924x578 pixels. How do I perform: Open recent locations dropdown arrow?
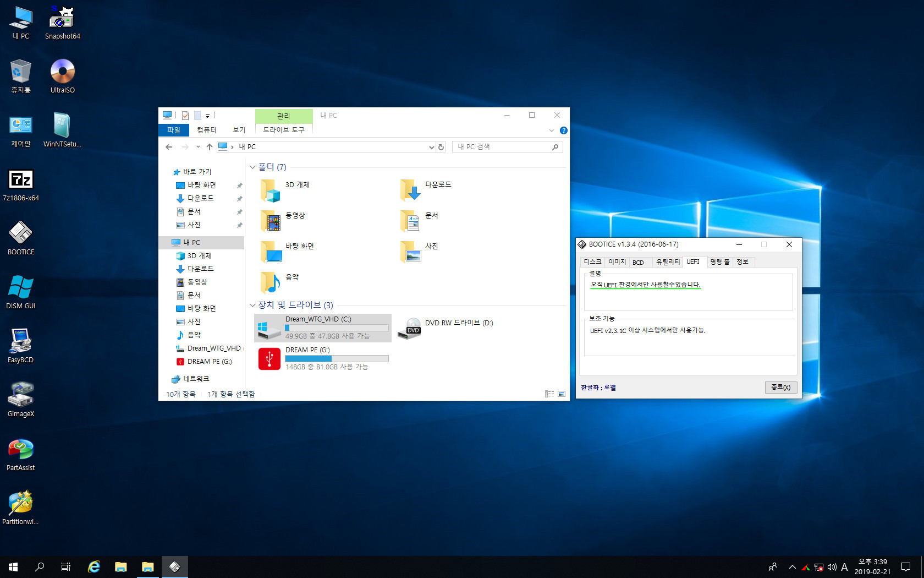tap(198, 147)
